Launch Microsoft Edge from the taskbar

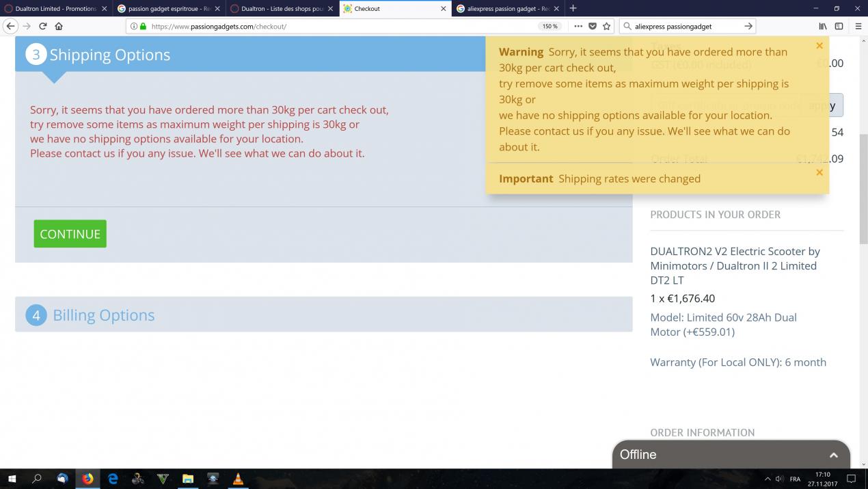113,479
